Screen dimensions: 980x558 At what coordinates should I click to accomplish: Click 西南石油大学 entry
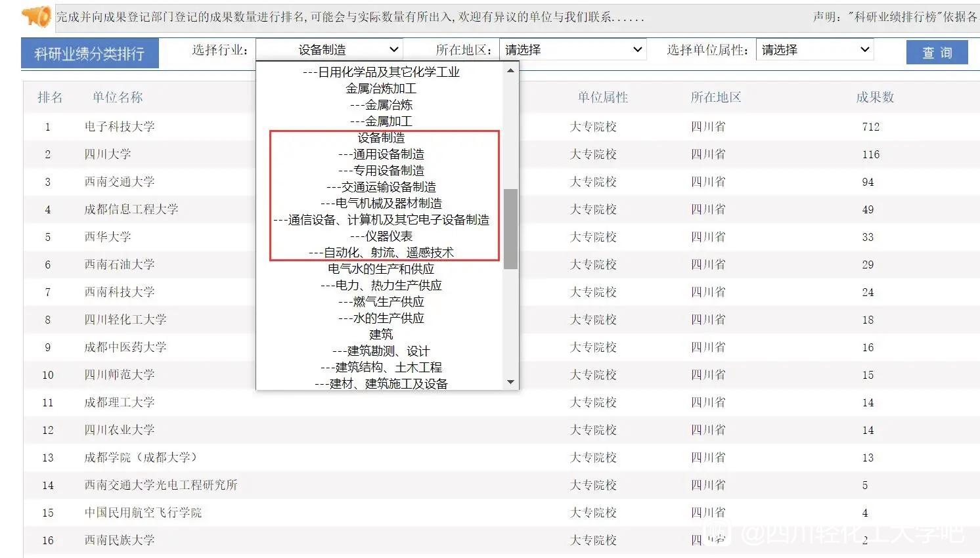[120, 265]
